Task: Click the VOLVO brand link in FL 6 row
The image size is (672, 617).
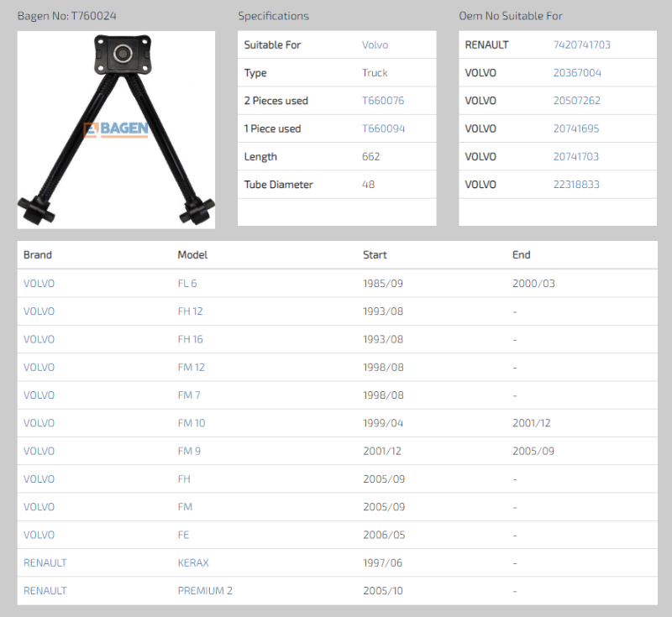Action: [x=39, y=284]
